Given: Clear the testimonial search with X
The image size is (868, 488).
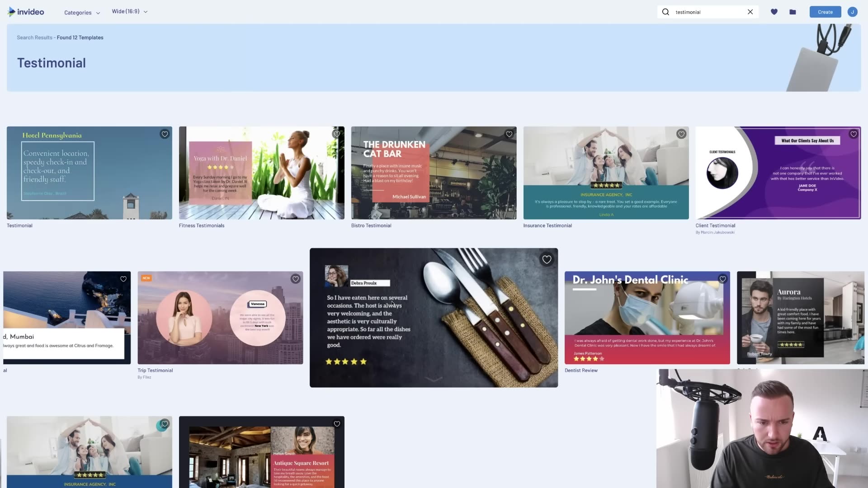Looking at the screenshot, I should pos(750,12).
